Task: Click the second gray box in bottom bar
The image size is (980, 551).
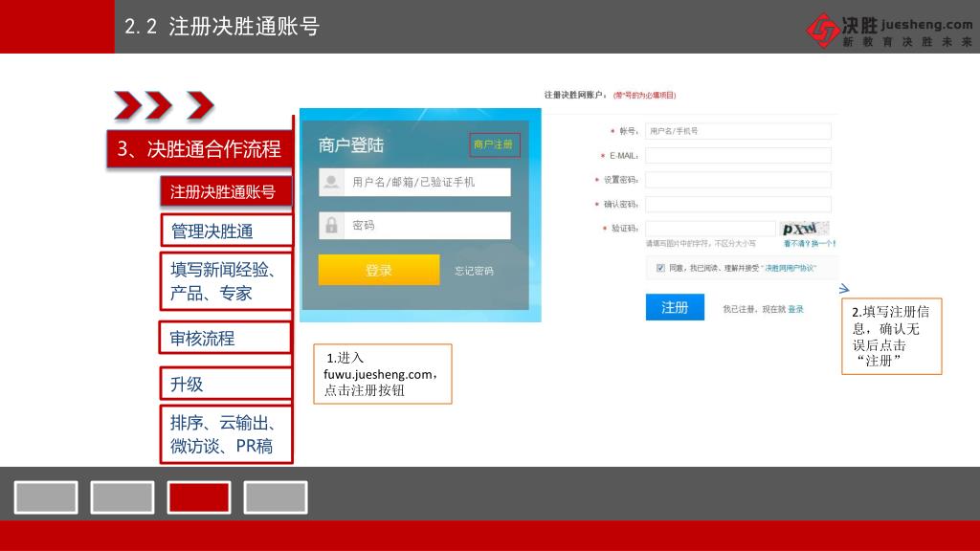Action: coord(122,497)
